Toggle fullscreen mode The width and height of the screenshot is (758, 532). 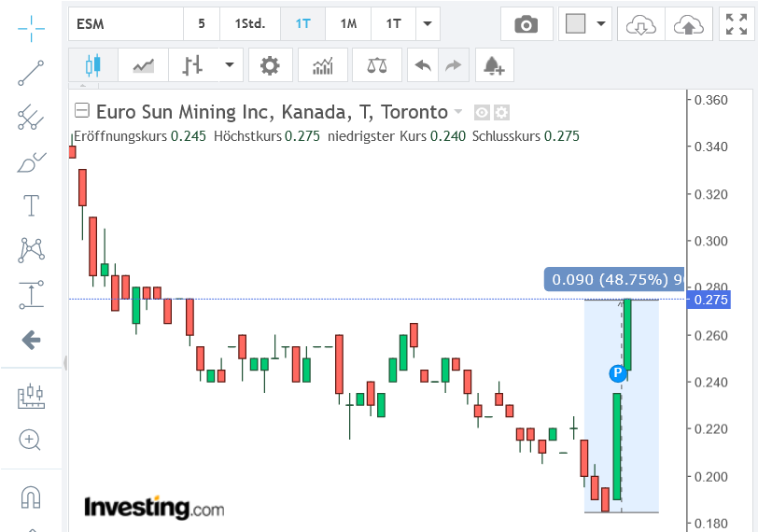point(737,23)
